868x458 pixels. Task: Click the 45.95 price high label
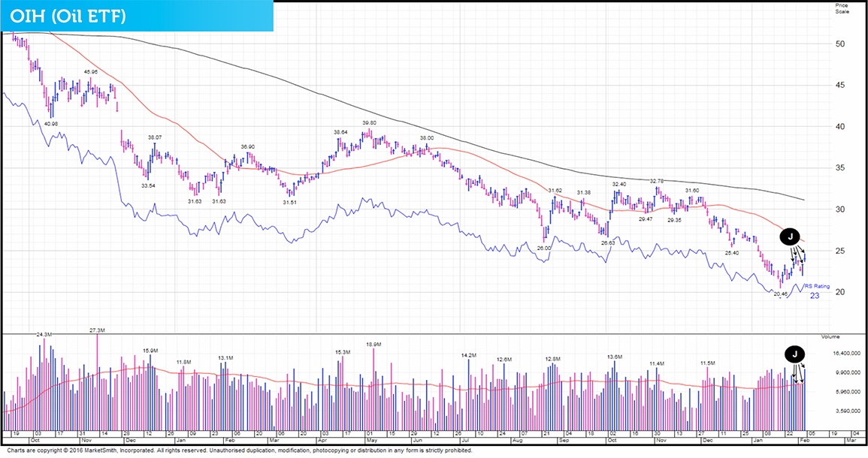pos(91,72)
